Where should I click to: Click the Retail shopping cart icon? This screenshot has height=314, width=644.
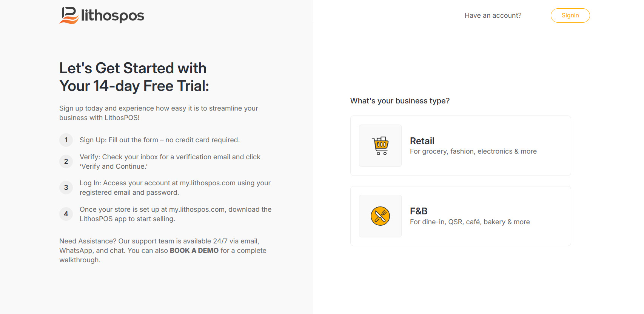tap(380, 146)
